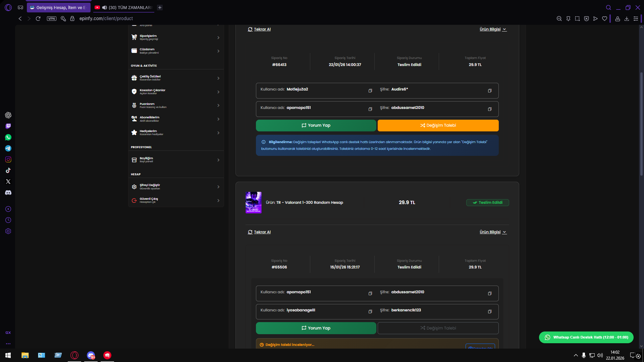Toggle the VPN badge in address bar

[52, 19]
